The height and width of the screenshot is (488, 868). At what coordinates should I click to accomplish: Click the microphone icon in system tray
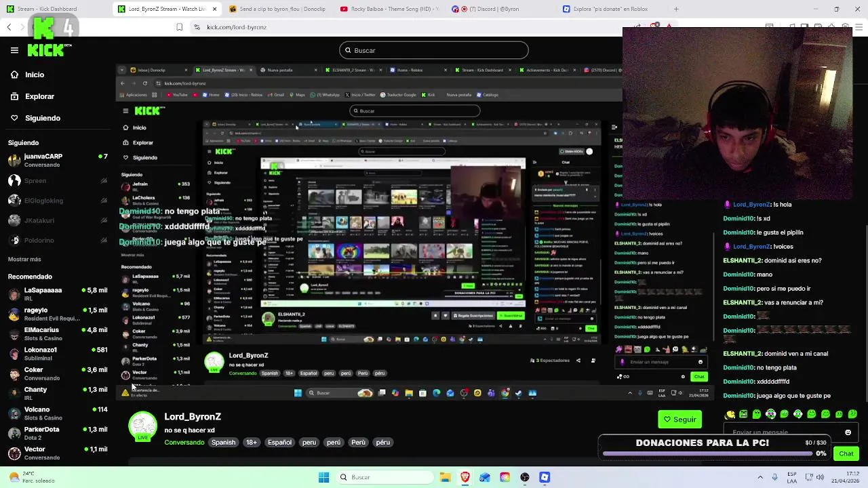pos(774,477)
